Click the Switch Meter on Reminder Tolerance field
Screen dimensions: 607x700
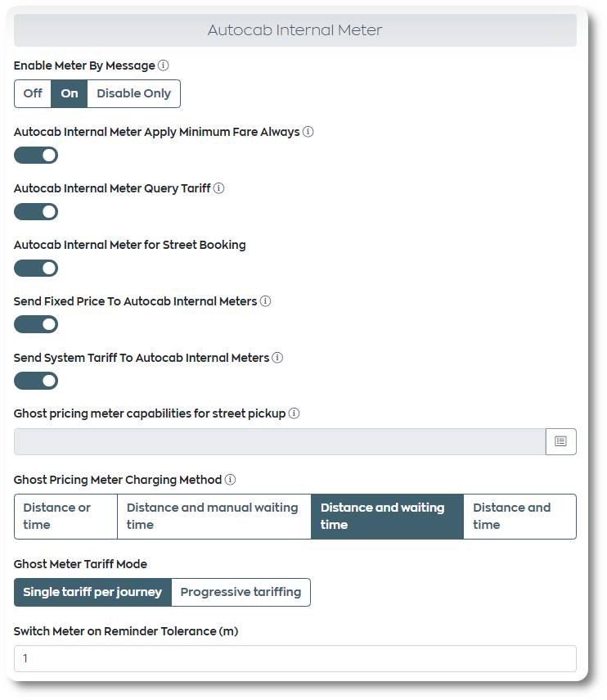295,658
